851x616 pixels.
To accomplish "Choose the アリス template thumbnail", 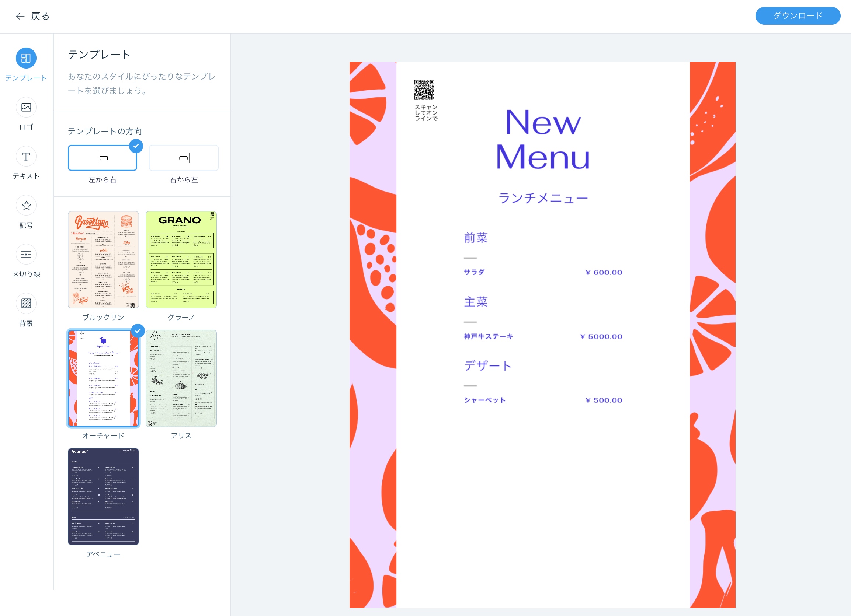I will click(x=181, y=378).
